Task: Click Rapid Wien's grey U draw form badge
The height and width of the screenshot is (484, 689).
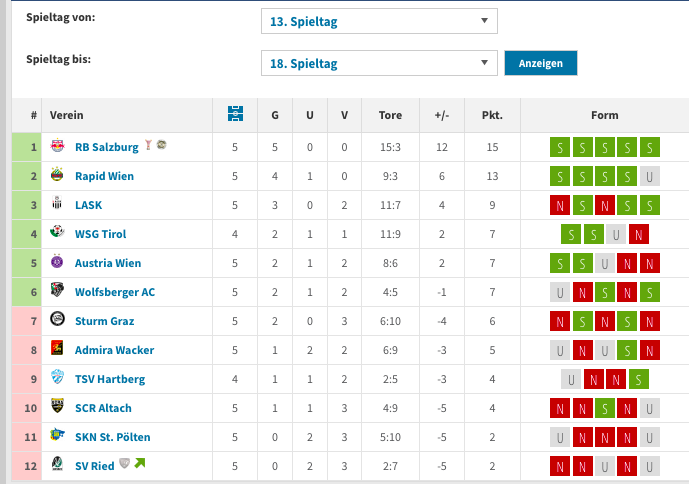Action: coord(649,176)
